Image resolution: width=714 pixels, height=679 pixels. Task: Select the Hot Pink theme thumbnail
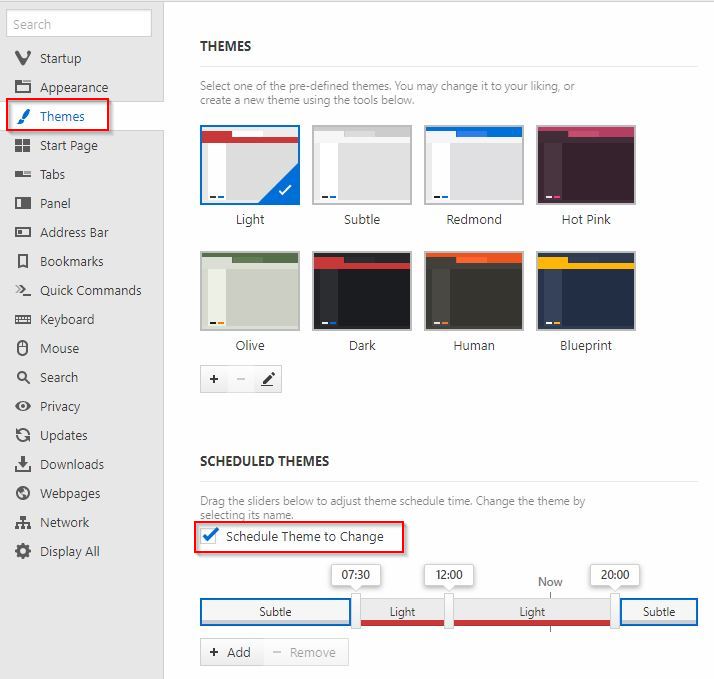tap(586, 165)
